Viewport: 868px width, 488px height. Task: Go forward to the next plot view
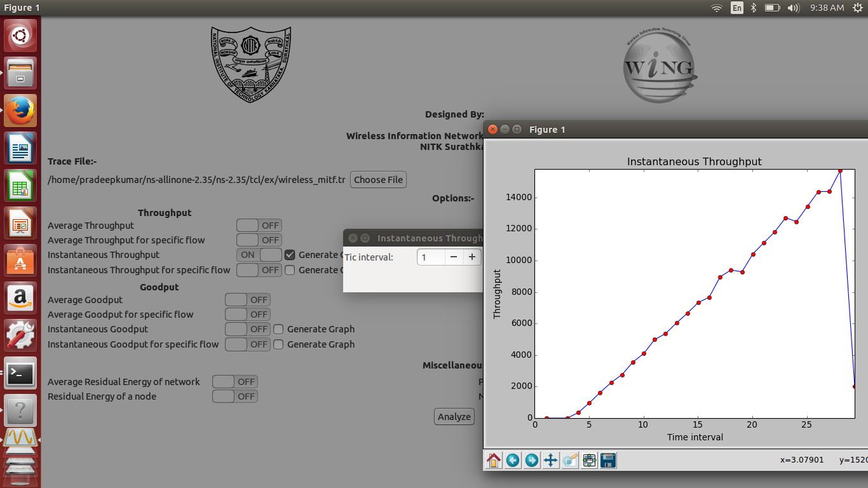point(532,460)
